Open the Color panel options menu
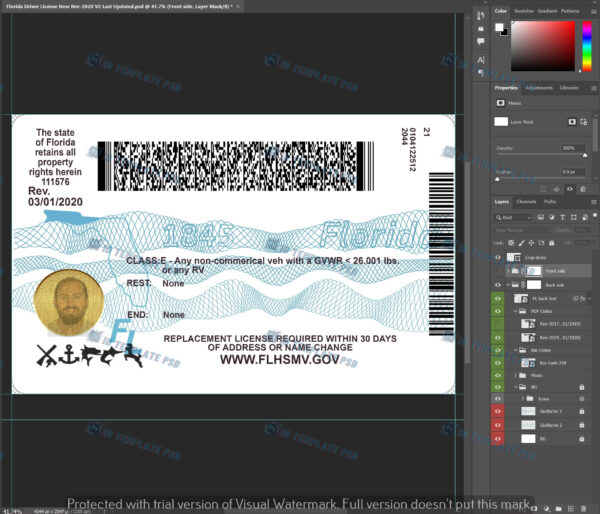 tap(593, 11)
